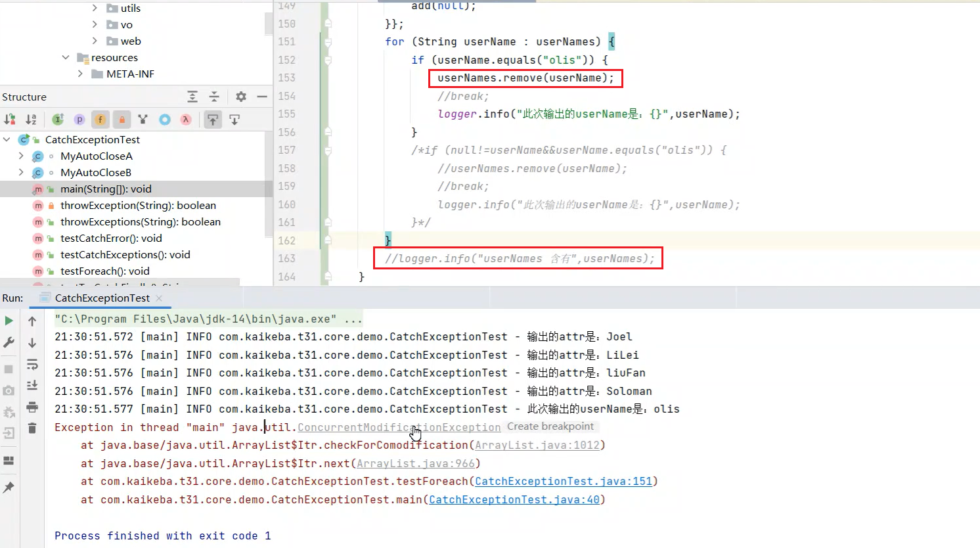Click Restore Layout icon in Run panel

[9, 461]
